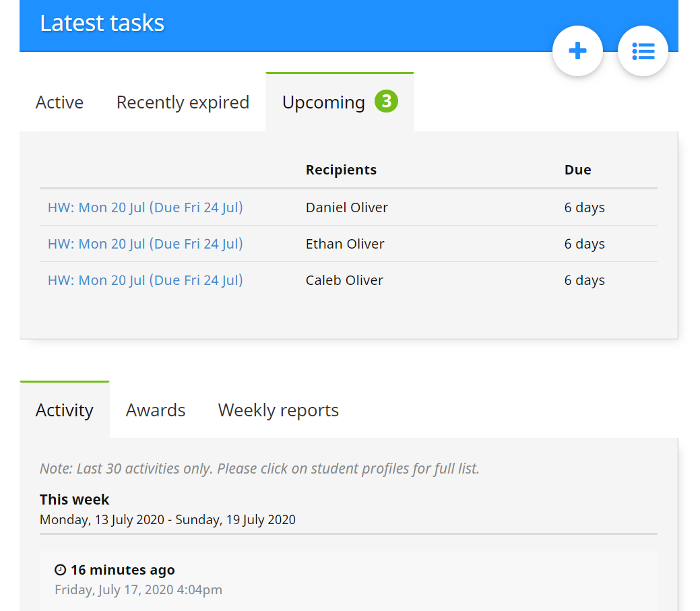Click the Latest tasks heading
The width and height of the screenshot is (700, 611).
pyautogui.click(x=102, y=23)
